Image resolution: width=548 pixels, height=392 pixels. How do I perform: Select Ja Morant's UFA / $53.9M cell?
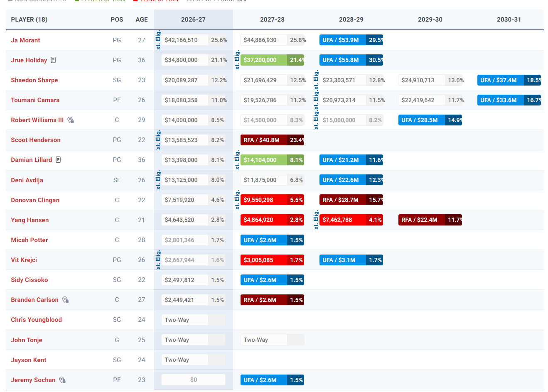coord(351,40)
